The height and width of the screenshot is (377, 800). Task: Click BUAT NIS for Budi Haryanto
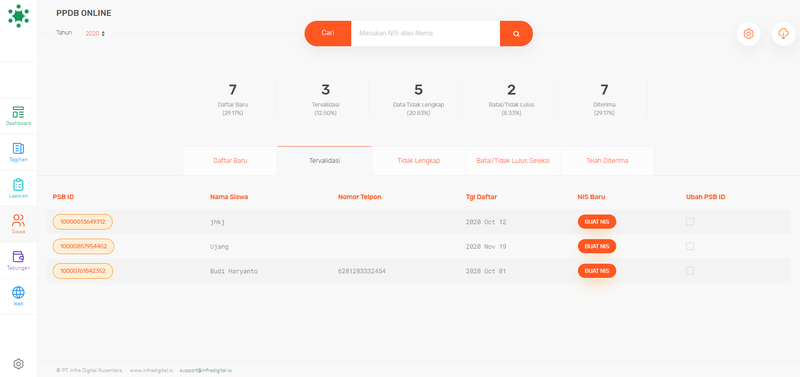click(x=597, y=271)
